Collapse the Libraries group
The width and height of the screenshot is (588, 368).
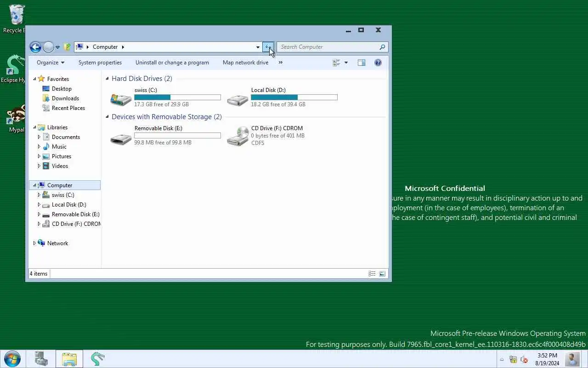point(34,127)
